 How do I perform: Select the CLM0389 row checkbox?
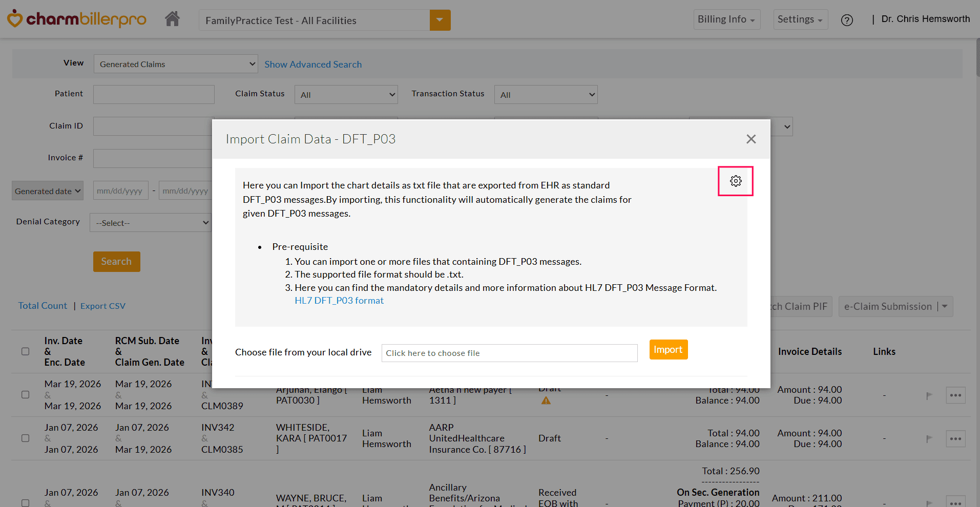25,395
